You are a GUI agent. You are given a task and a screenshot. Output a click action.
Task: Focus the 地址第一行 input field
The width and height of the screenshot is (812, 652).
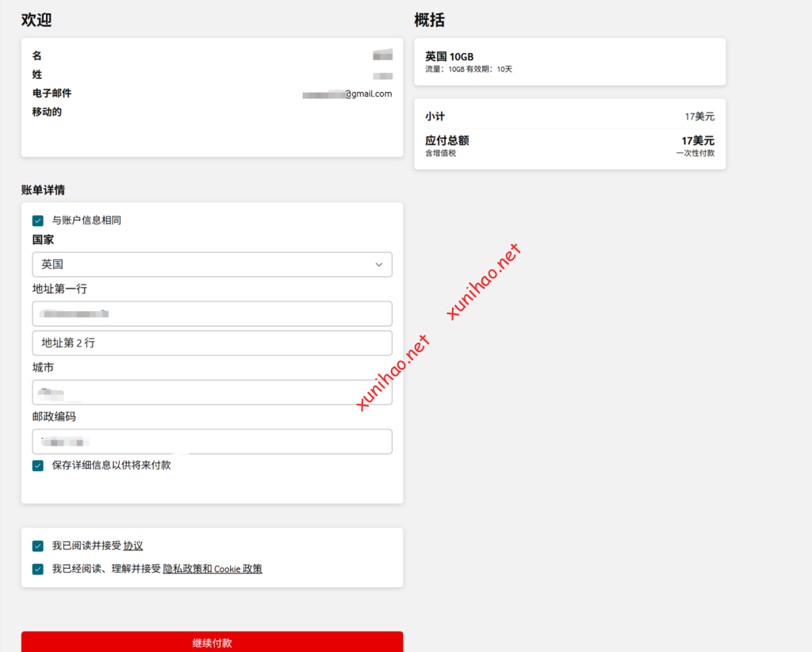212,313
